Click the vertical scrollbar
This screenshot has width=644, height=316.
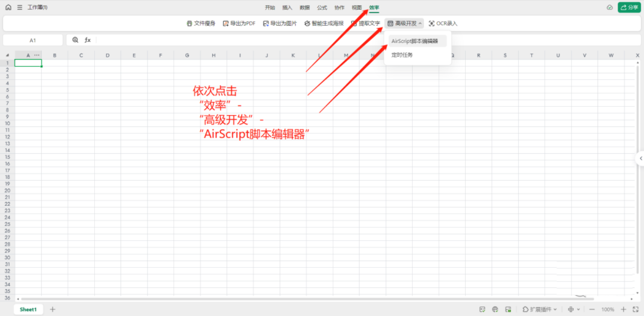pos(638,169)
